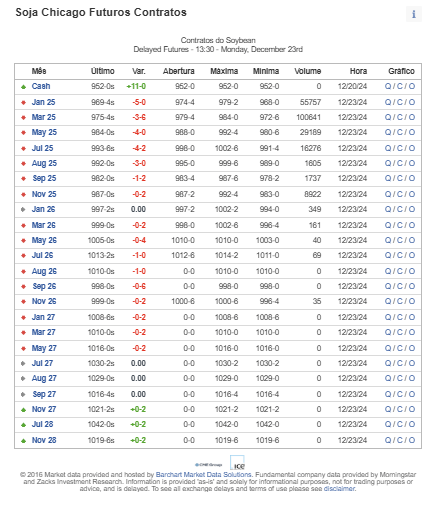Viewport: 431px width, 531px height.
Task: Click the red down arrow beside Jan 25
Action: 23,102
